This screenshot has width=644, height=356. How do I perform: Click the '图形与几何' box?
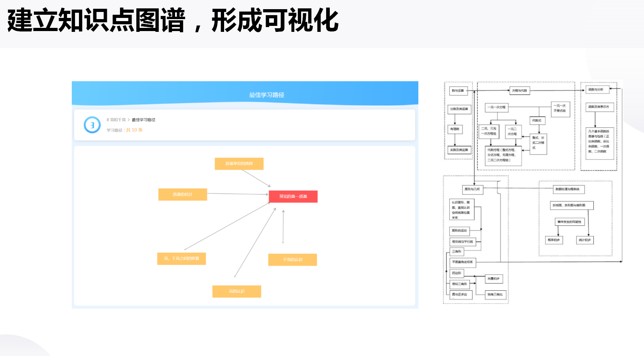[473, 189]
